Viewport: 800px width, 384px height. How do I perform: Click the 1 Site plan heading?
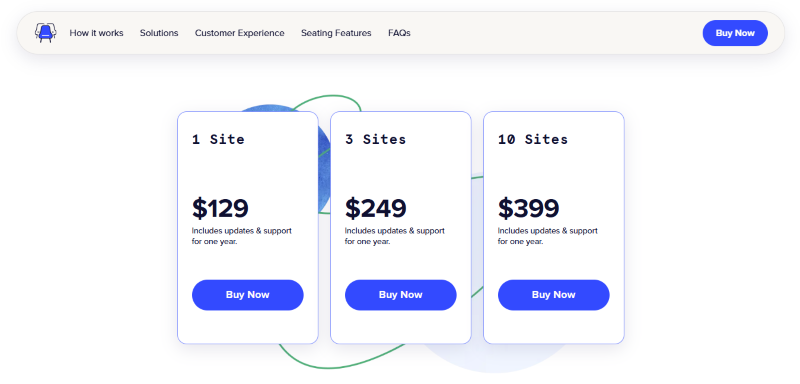(218, 139)
